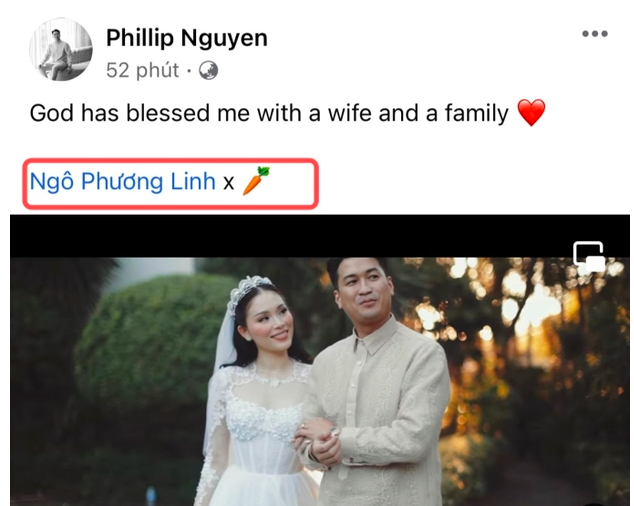Image resolution: width=634 pixels, height=506 pixels.
Task: Open the wedding video of the couple
Action: coord(320,360)
